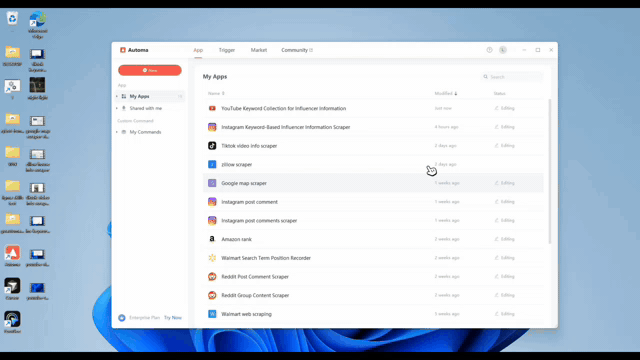This screenshot has width=640, height=360.
Task: Click the red Automa desktop shortcut icon
Action: 12,253
